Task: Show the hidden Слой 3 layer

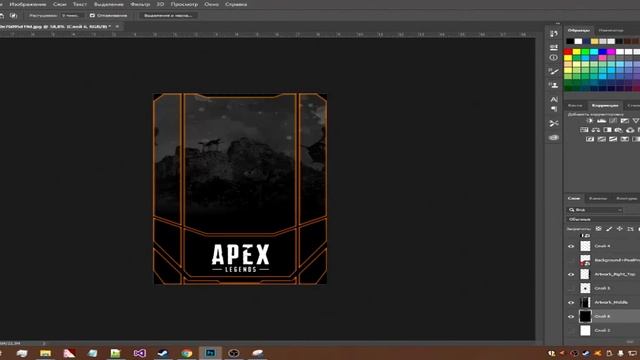Action: pos(571,288)
